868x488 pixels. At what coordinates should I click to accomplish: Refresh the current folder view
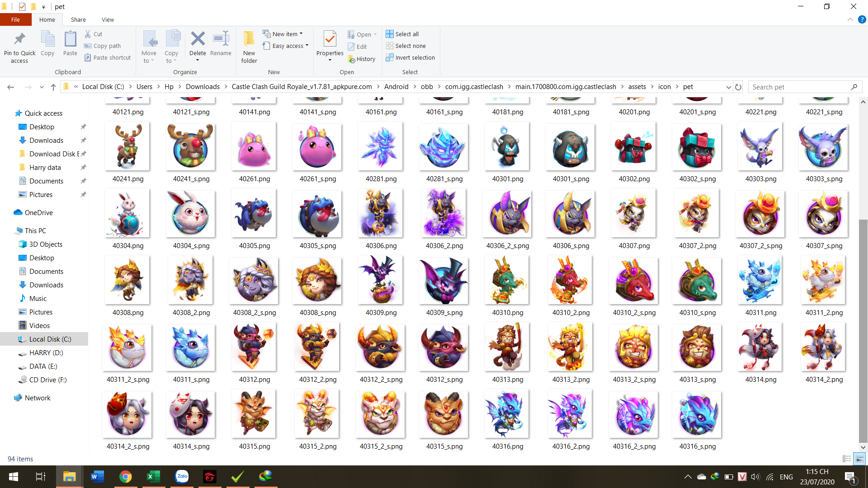pyautogui.click(x=738, y=87)
